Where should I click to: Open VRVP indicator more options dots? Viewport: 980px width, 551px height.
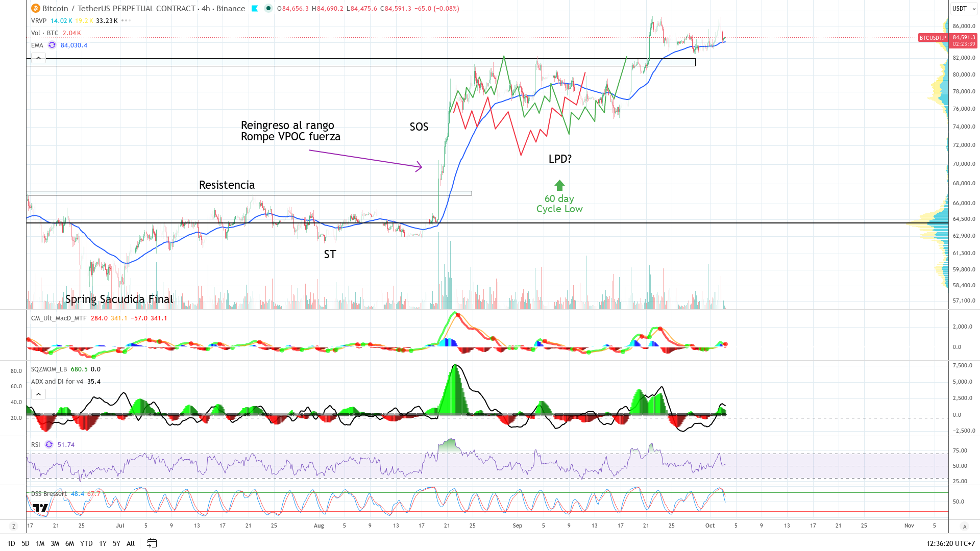point(126,20)
